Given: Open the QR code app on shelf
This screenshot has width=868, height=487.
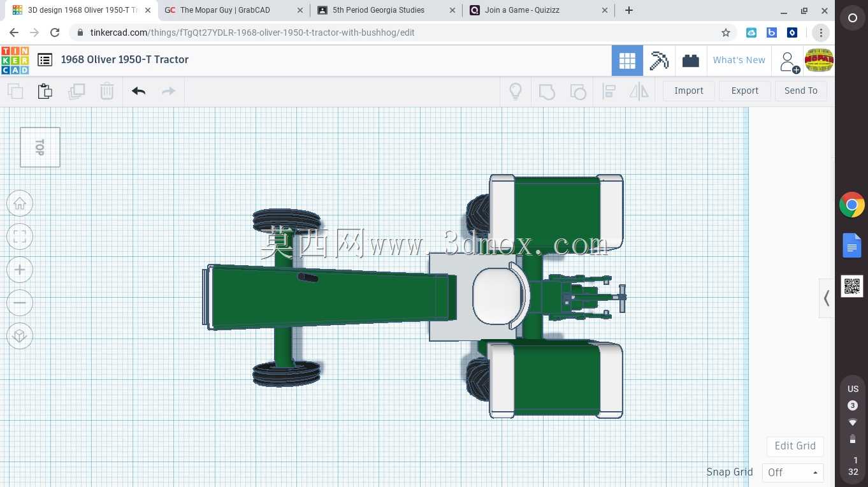Looking at the screenshot, I should tap(852, 286).
